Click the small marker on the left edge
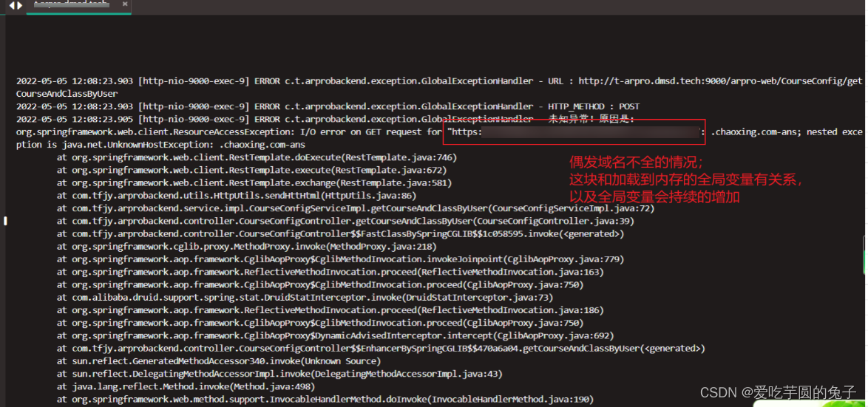 [5, 220]
